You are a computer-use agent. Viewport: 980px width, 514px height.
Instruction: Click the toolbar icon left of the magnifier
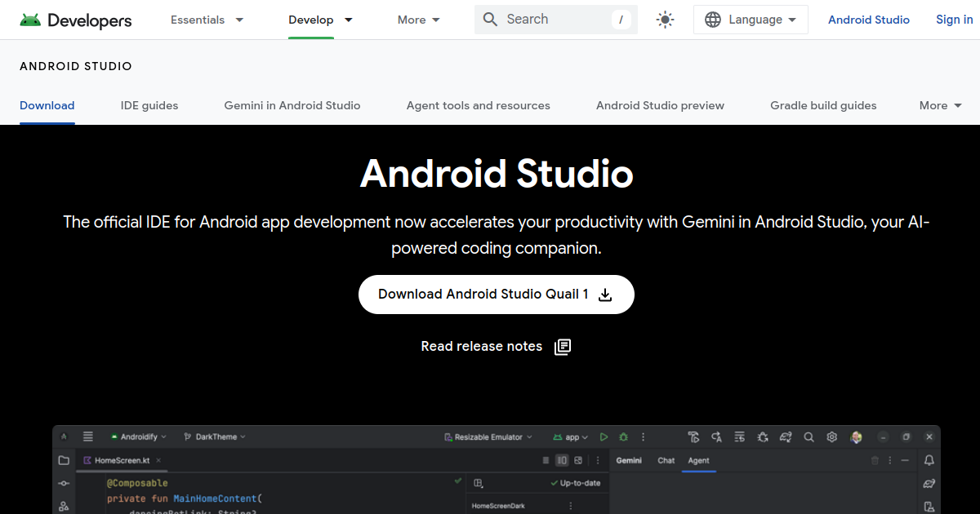(x=786, y=437)
